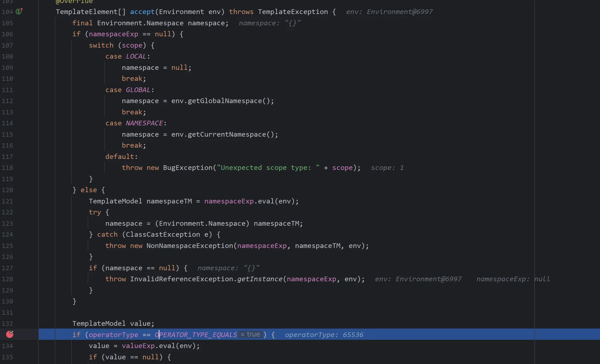This screenshot has width=600, height=364.
Task: Click the '= true' inline evaluation hint
Action: [x=250, y=335]
